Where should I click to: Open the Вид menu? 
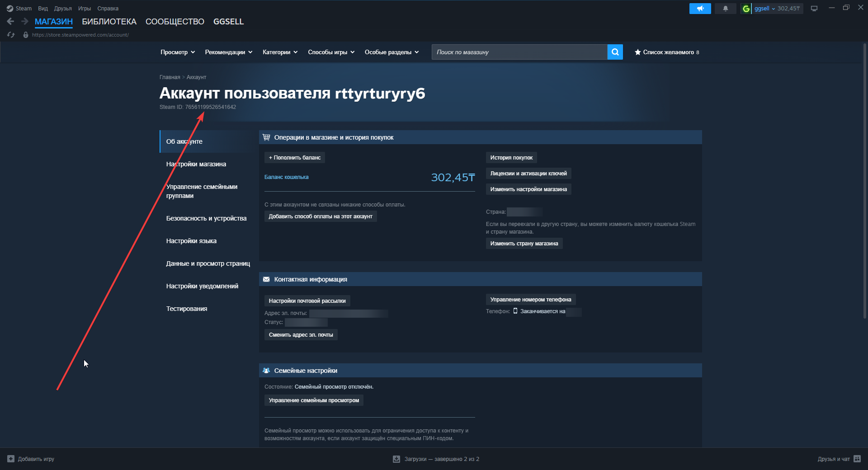(x=43, y=9)
